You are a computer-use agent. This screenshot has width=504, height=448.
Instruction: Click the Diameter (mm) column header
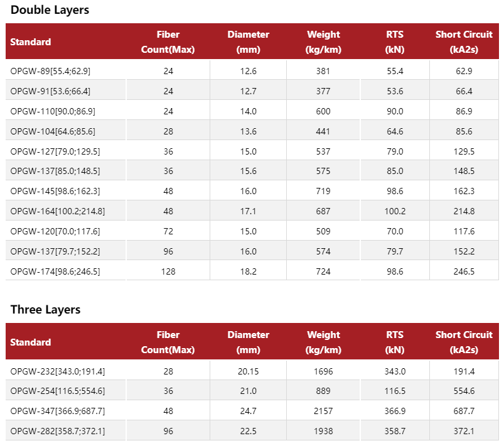[x=249, y=41]
